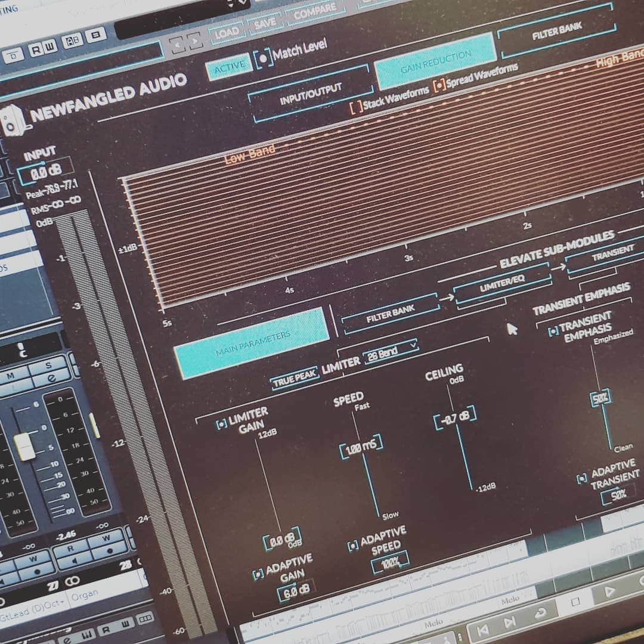The width and height of the screenshot is (644, 644).
Task: Click the plugin header button left of R
Action: [x=14, y=55]
